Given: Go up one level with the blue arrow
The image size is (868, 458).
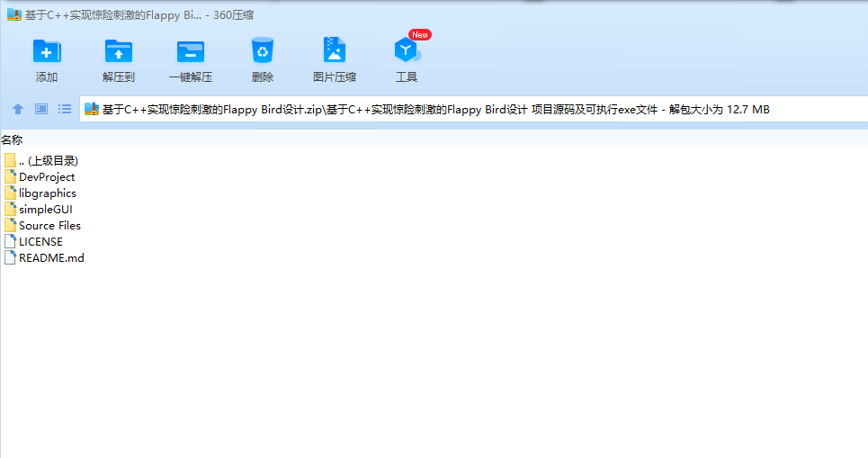Looking at the screenshot, I should (18, 109).
